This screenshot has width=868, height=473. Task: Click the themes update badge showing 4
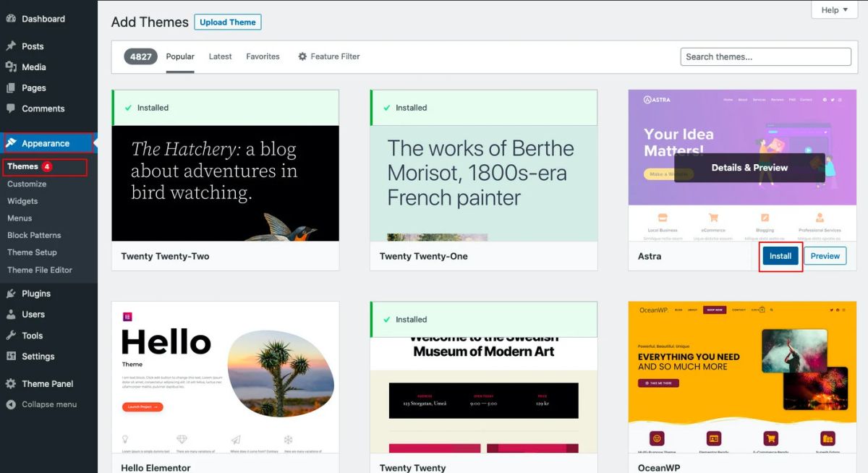tap(47, 166)
